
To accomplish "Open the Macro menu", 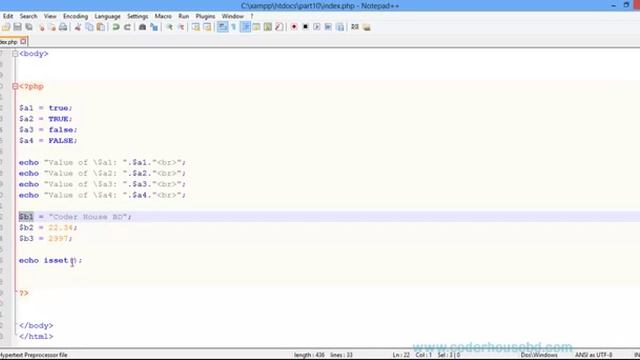I will tap(163, 16).
